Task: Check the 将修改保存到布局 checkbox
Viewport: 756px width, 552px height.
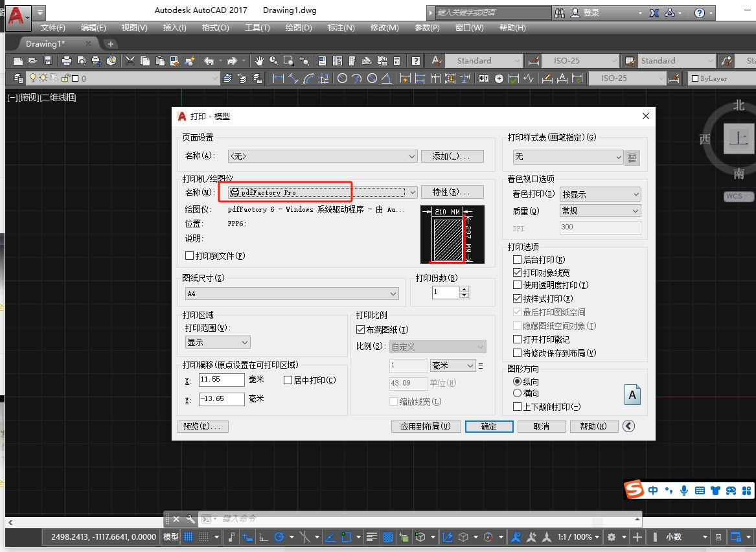Action: tap(518, 353)
